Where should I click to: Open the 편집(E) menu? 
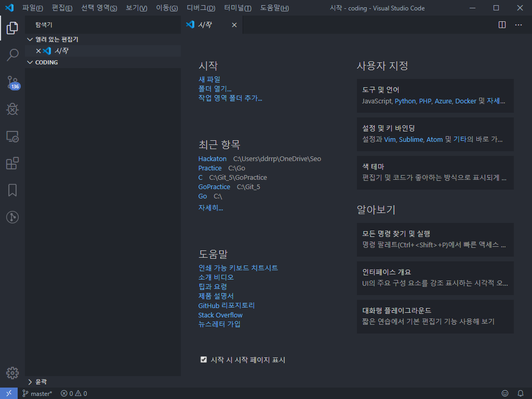click(62, 8)
